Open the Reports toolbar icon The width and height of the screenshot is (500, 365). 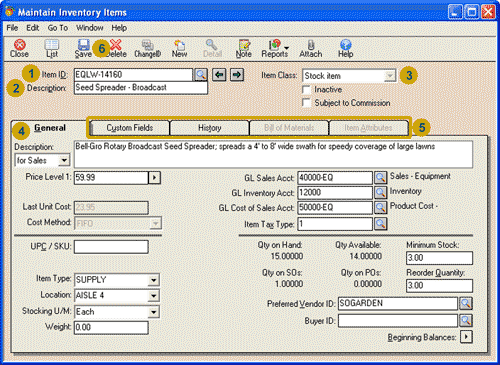coord(275,49)
